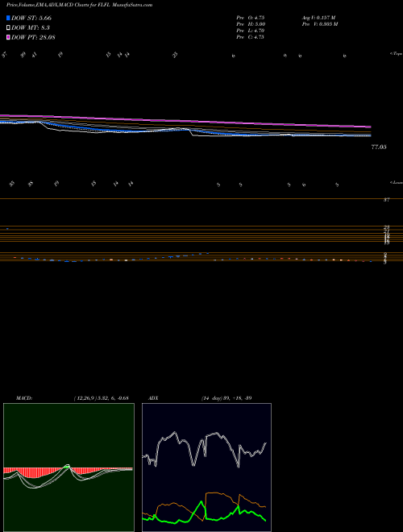
Task: Click the ADX (14 day) values text
Action: click(x=226, y=398)
